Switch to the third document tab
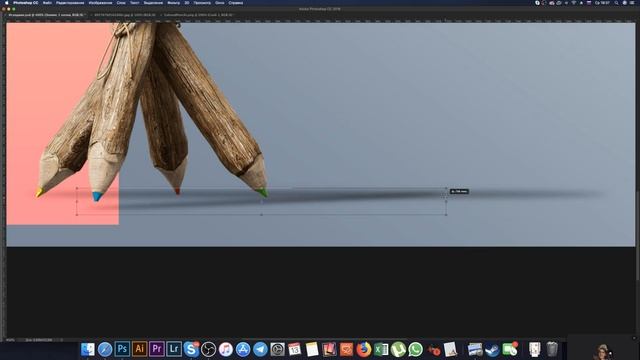This screenshot has height=360, width=640. [198, 15]
